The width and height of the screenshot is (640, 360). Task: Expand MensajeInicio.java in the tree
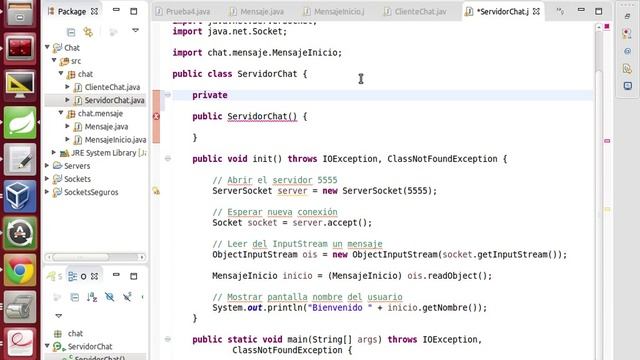pos(68,139)
